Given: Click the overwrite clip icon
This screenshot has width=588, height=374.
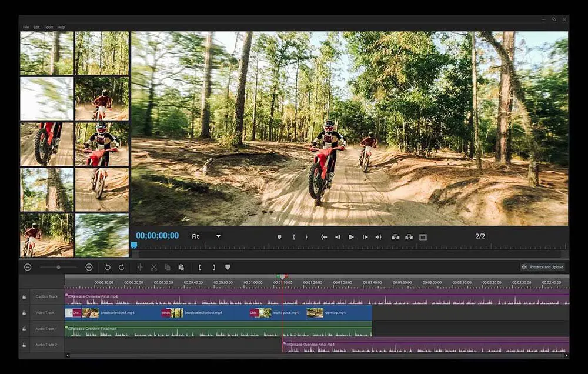Looking at the screenshot, I should point(409,237).
